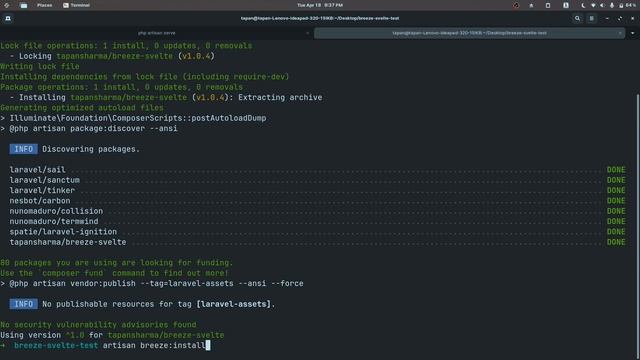Click the 'No security vulnerability advisories found' line

click(98, 325)
